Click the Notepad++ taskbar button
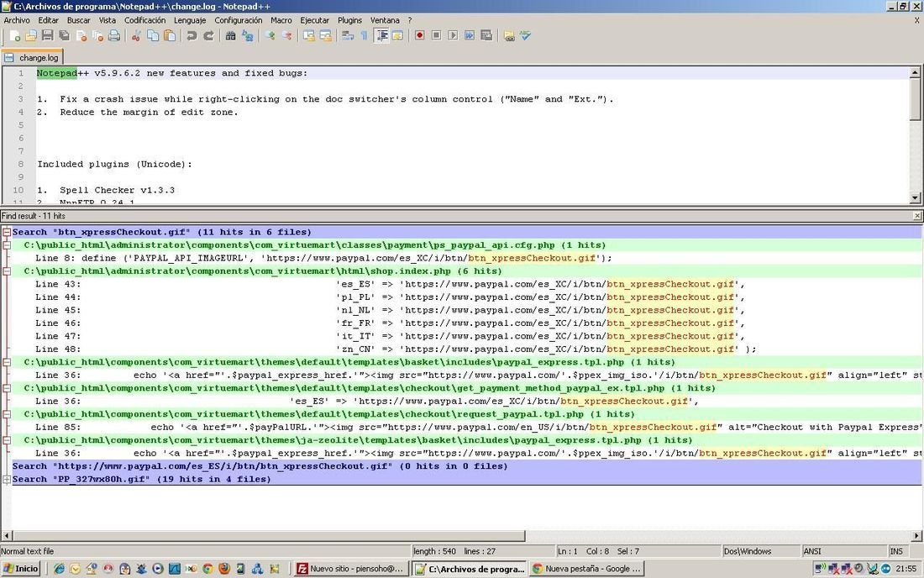 click(469, 569)
